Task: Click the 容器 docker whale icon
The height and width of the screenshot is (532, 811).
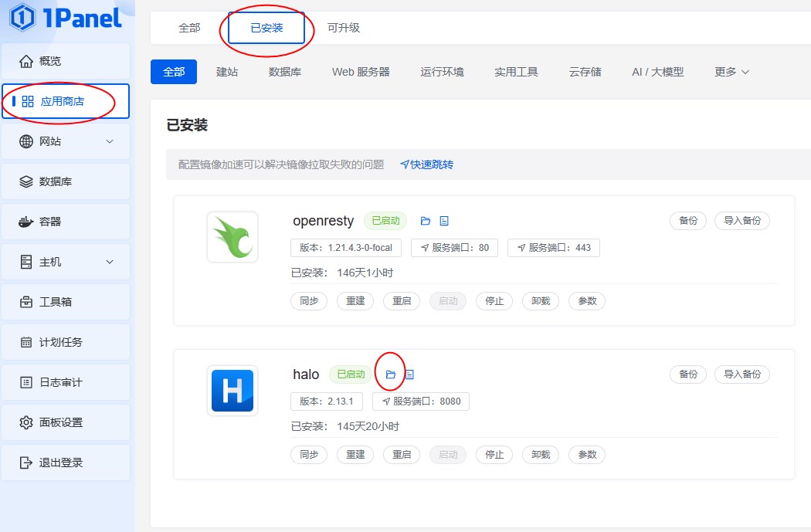Action: point(25,222)
